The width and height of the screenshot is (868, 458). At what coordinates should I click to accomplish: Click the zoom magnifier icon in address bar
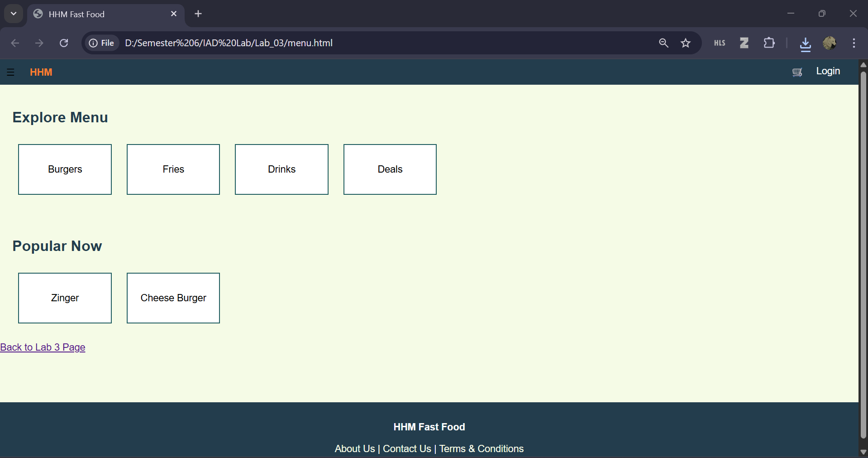(x=663, y=43)
